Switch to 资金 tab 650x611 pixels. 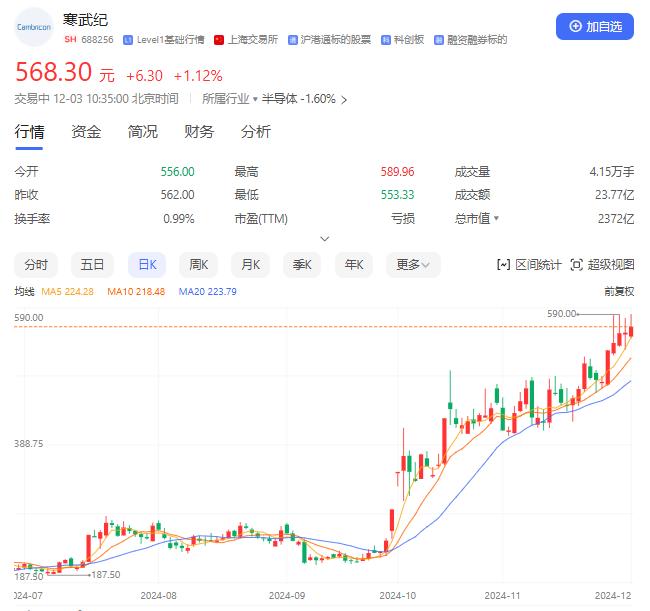point(86,132)
